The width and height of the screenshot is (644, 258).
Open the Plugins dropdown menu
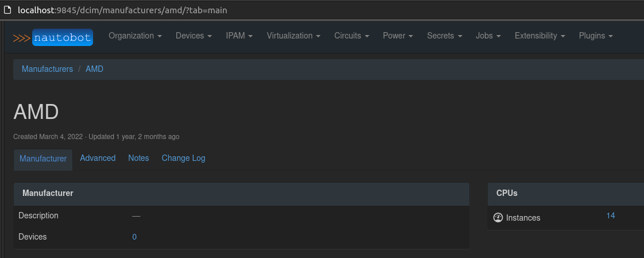596,36
